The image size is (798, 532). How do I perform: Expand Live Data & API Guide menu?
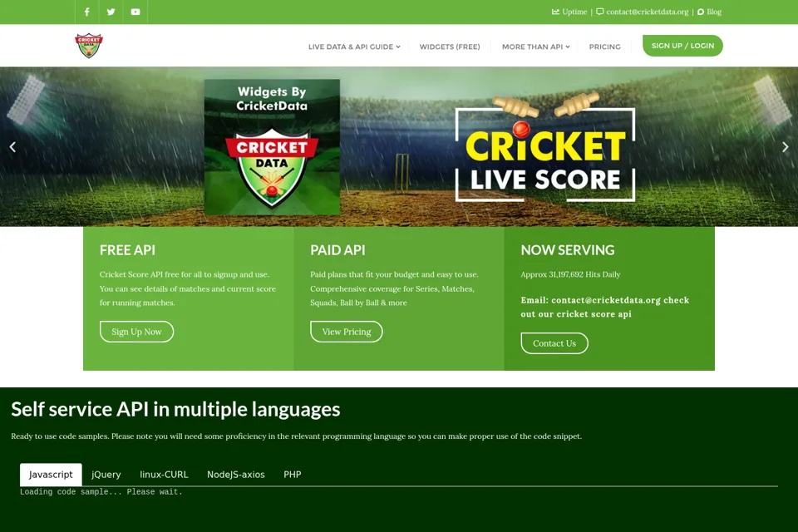(354, 47)
